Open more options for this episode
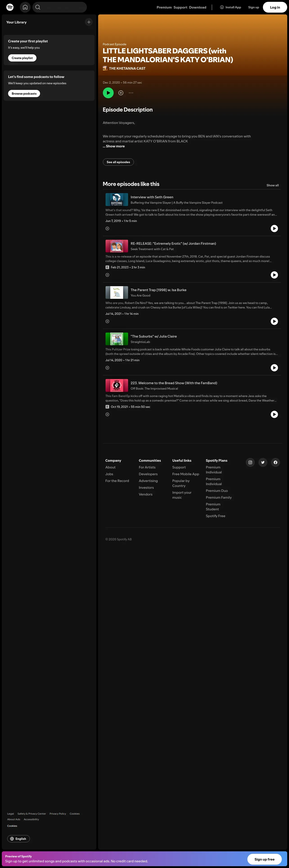289x868 pixels. 131,93
